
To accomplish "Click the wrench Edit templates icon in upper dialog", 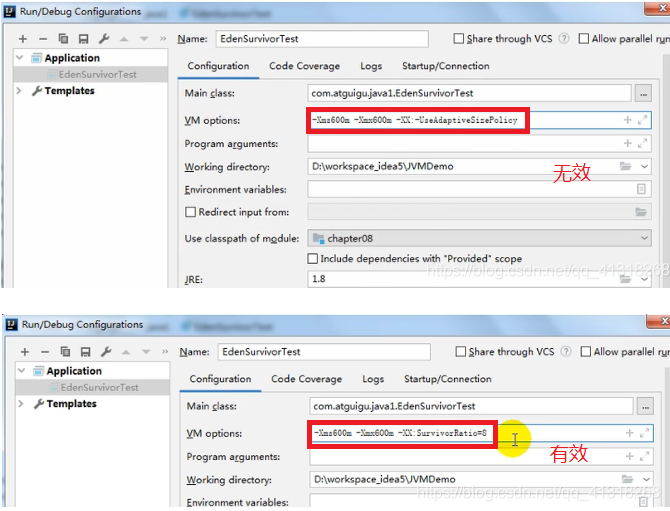I will click(x=104, y=39).
